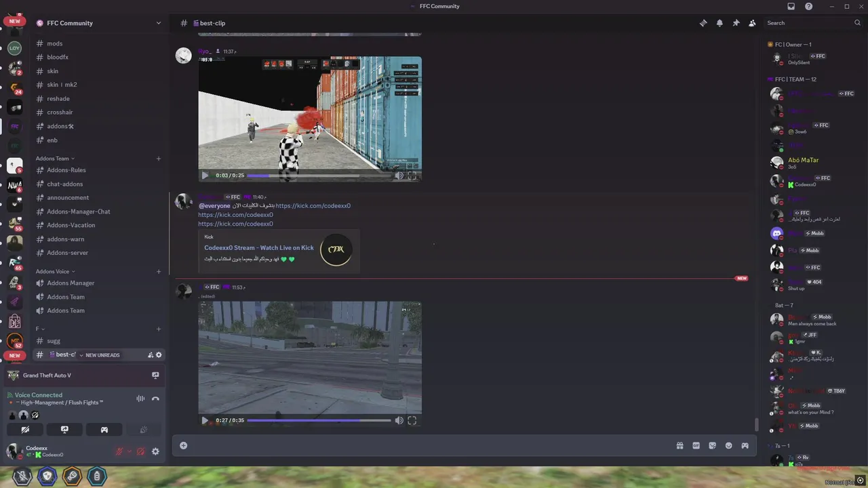Fullscreen the second video clip
This screenshot has width=868, height=488.
click(412, 420)
